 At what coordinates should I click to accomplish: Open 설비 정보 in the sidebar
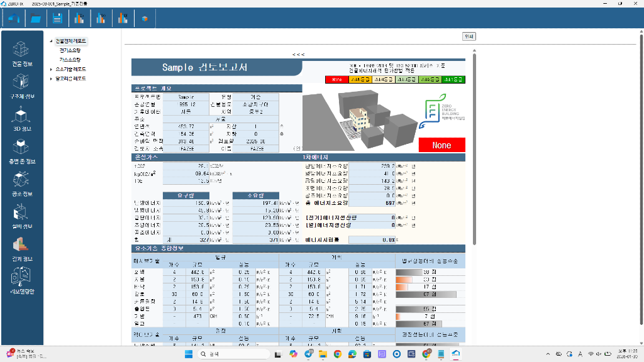coord(22,216)
